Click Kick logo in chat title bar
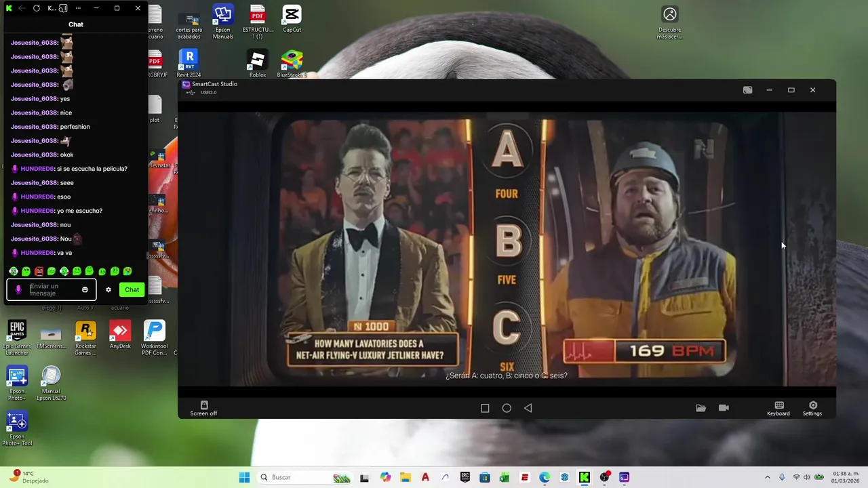The height and width of the screenshot is (488, 868). pos(9,8)
